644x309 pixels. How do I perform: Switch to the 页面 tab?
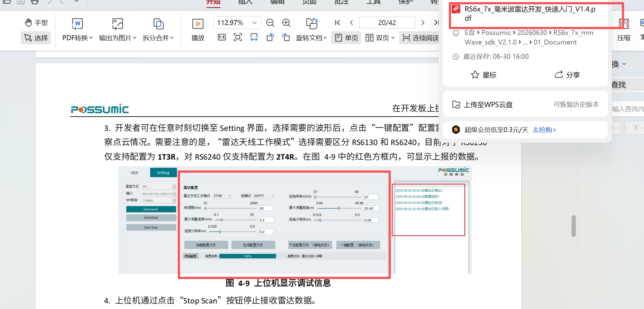[309, 2]
